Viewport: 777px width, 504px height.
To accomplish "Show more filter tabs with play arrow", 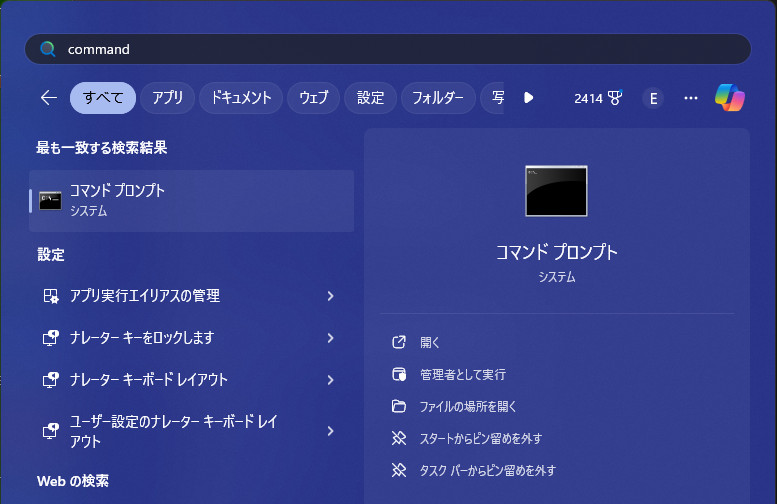I will 528,98.
